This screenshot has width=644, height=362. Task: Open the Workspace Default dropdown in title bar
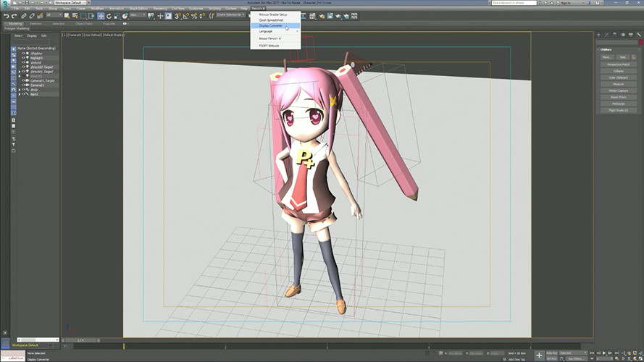coord(70,3)
